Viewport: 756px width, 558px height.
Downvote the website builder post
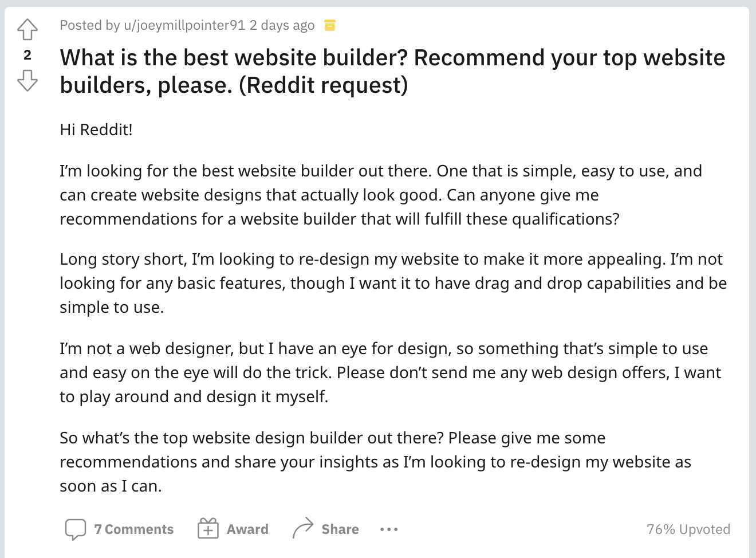27,81
